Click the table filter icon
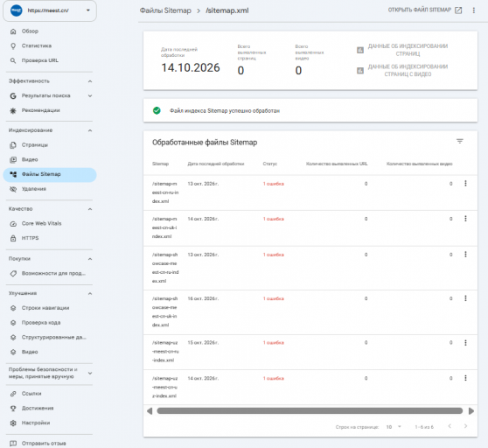This screenshot has height=448, width=488. coord(460,141)
